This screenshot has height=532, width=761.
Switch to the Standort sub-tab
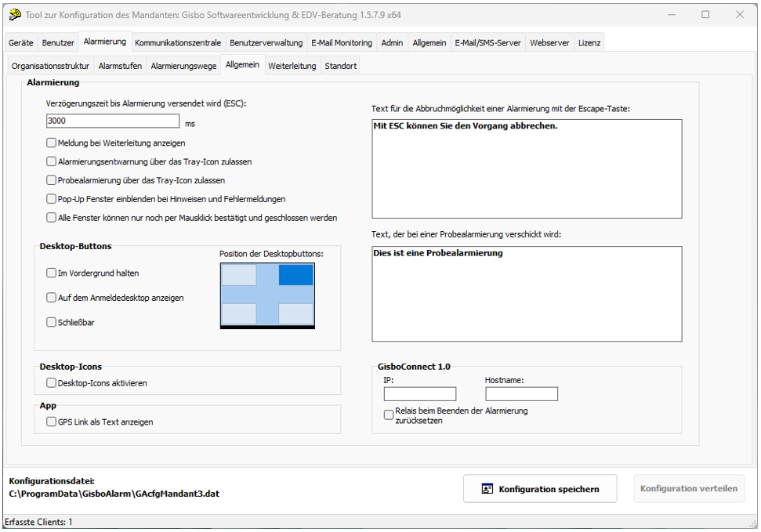click(341, 66)
